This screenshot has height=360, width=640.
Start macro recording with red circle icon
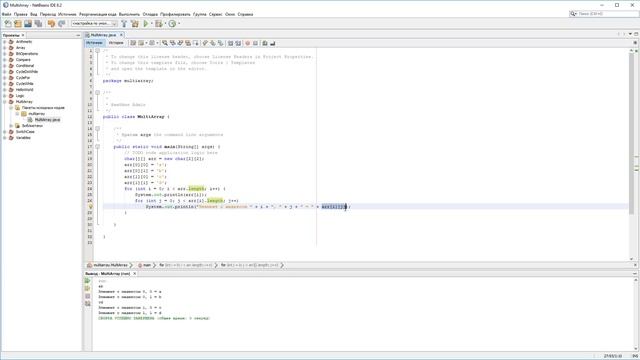tap(247, 43)
